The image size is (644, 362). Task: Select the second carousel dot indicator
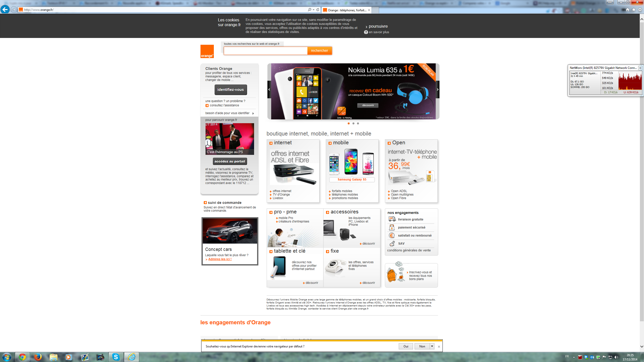coord(353,123)
